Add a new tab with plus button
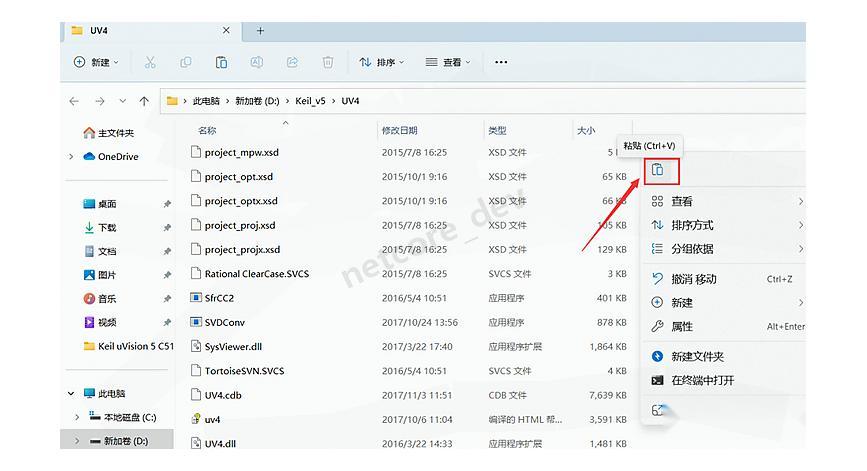 click(260, 31)
